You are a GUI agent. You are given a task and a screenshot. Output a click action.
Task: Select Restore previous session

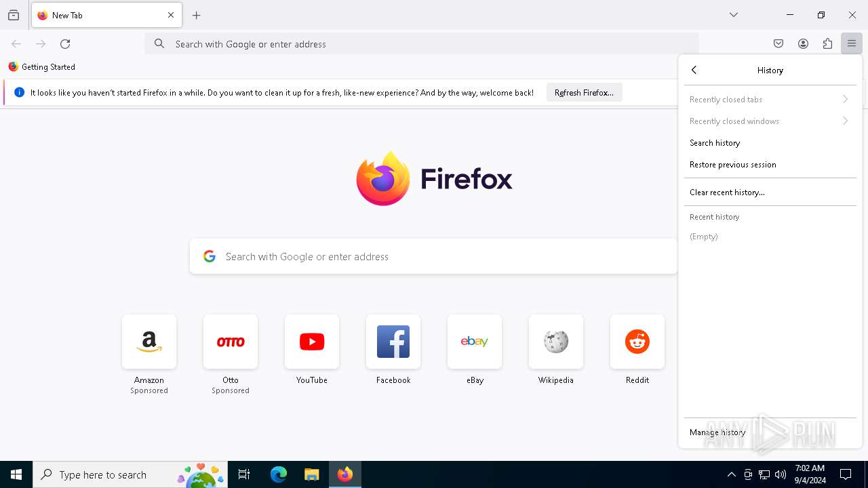pos(770,165)
